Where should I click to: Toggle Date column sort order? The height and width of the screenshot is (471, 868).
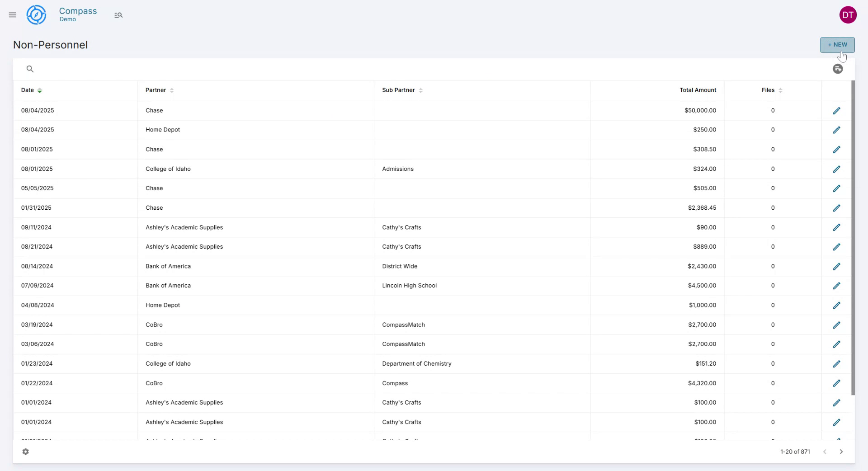coord(40,90)
